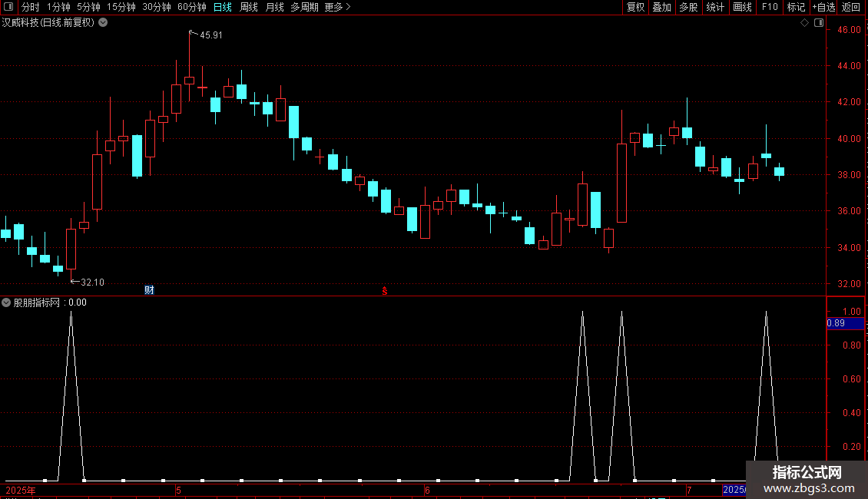Click the highlighted 2025 date marker on axis
The image size is (868, 499).
(734, 490)
